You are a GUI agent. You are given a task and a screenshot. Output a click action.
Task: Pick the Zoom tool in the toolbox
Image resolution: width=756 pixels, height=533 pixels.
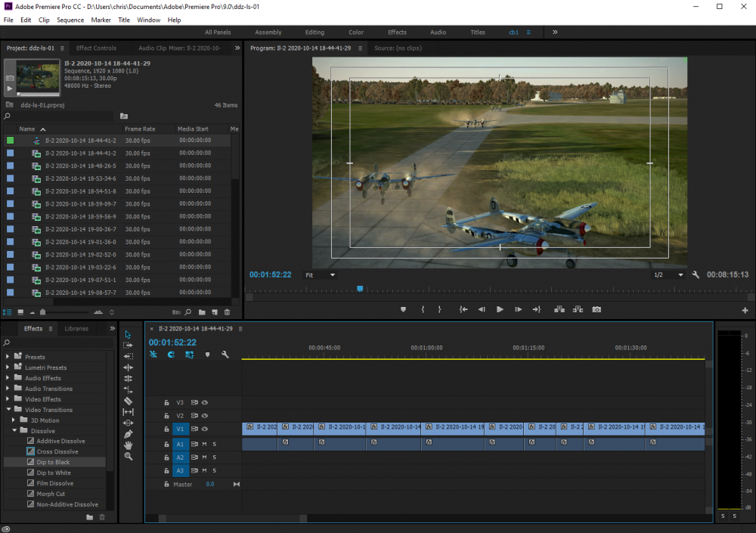(x=128, y=457)
